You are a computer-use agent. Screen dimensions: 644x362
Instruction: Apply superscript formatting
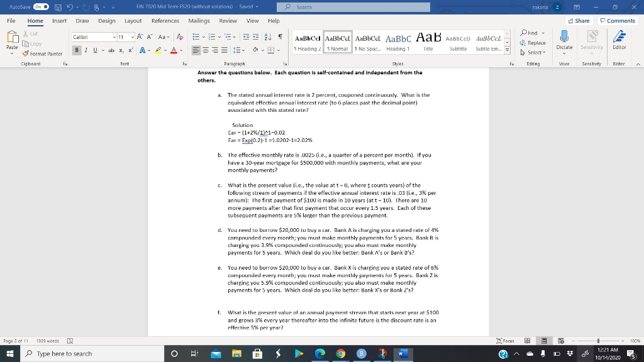[x=131, y=50]
